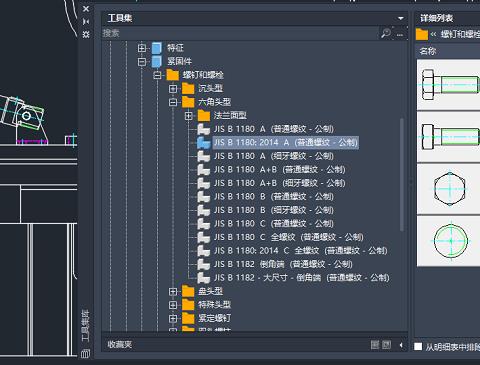The image size is (480, 365).
Task: Click the 盘头型 folder icon
Action: (x=188, y=291)
